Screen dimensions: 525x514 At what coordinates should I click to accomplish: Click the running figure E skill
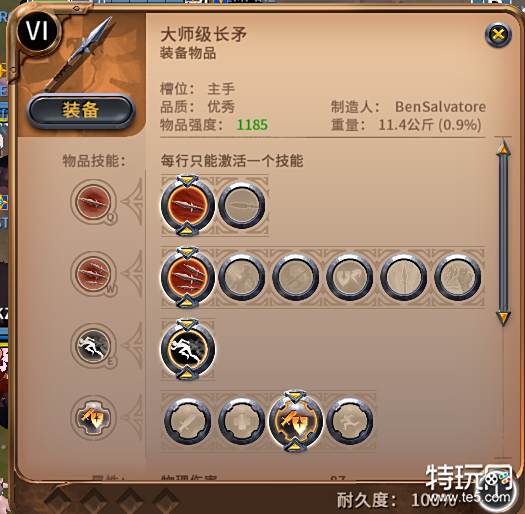[x=188, y=349]
